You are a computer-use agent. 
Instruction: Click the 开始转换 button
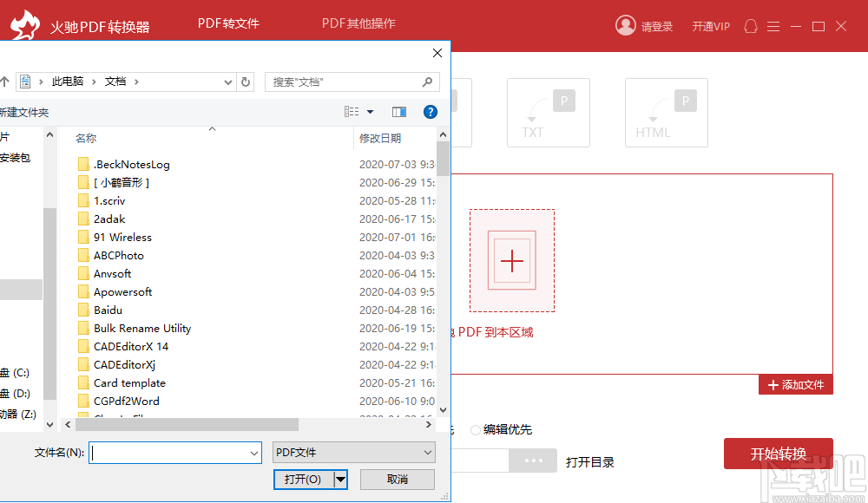779,454
